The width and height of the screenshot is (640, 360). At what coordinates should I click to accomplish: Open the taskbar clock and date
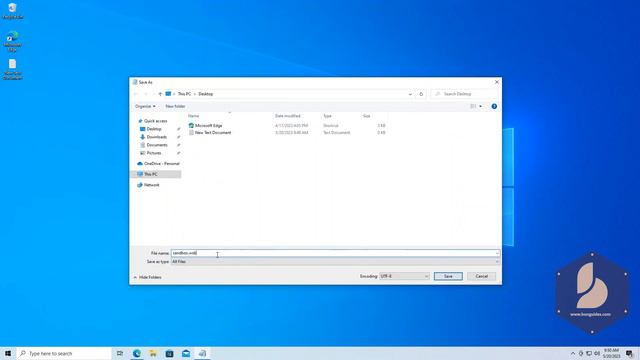611,353
